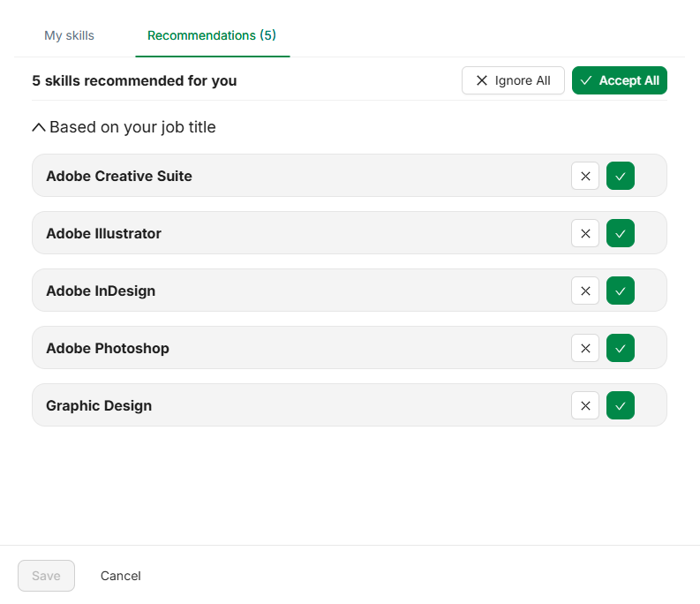Switch to the My skills tab
The height and width of the screenshot is (604, 700).
tap(69, 35)
